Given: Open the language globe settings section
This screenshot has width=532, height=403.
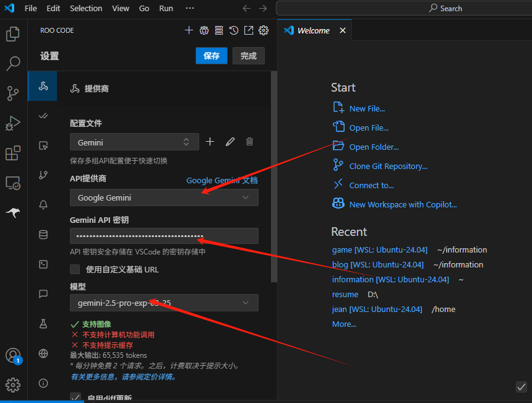Looking at the screenshot, I should pos(43,353).
